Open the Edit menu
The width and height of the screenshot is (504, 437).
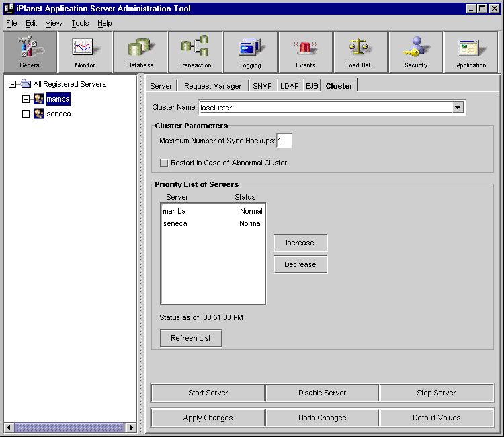pyautogui.click(x=31, y=23)
